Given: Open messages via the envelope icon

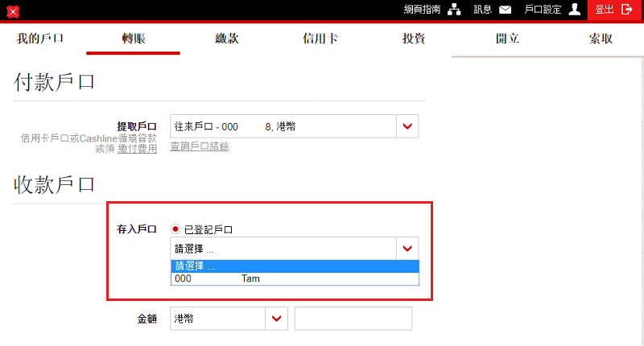Looking at the screenshot, I should 505,10.
